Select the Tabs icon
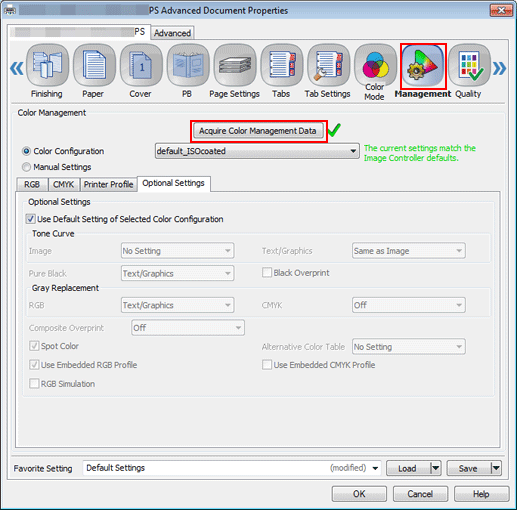The image size is (517, 510). pos(282,65)
